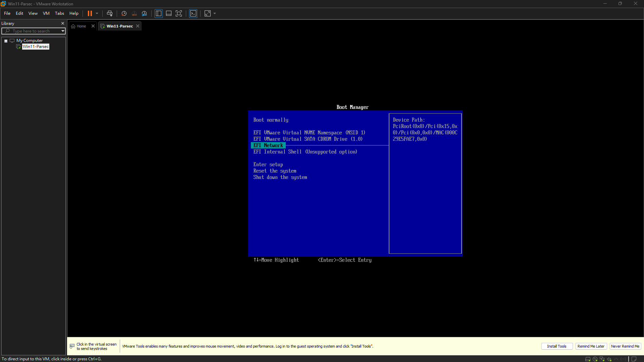The height and width of the screenshot is (362, 644).
Task: Open the power options dropdown arrow
Action: tap(97, 13)
